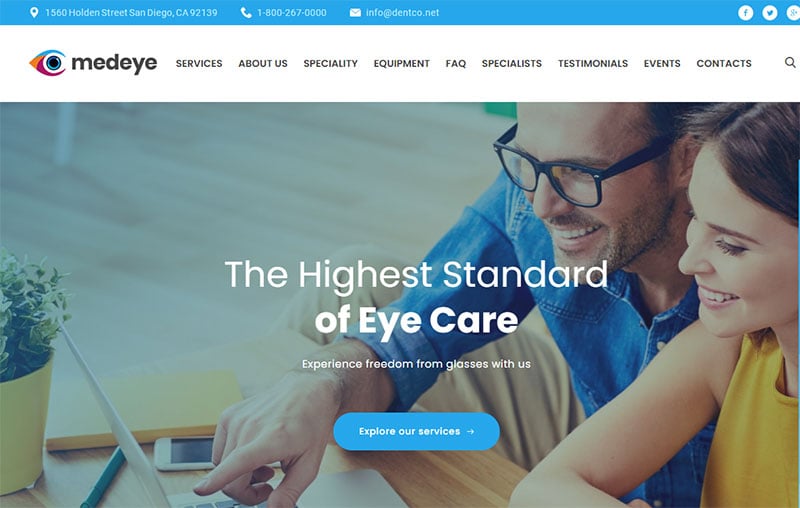This screenshot has width=800, height=508.
Task: Click the location pin icon
Action: pos(34,13)
